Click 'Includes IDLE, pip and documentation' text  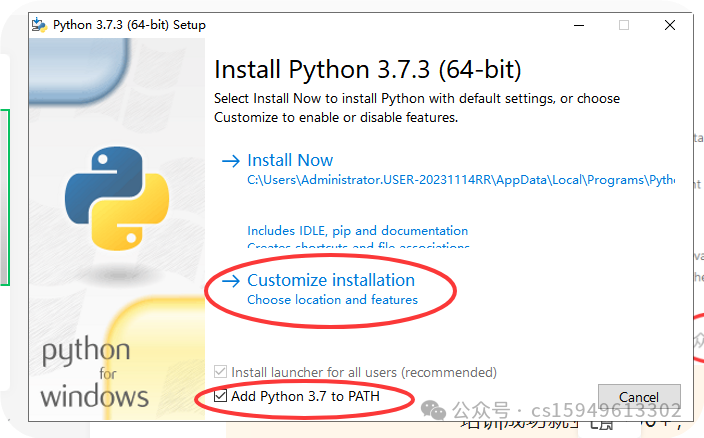click(x=357, y=231)
